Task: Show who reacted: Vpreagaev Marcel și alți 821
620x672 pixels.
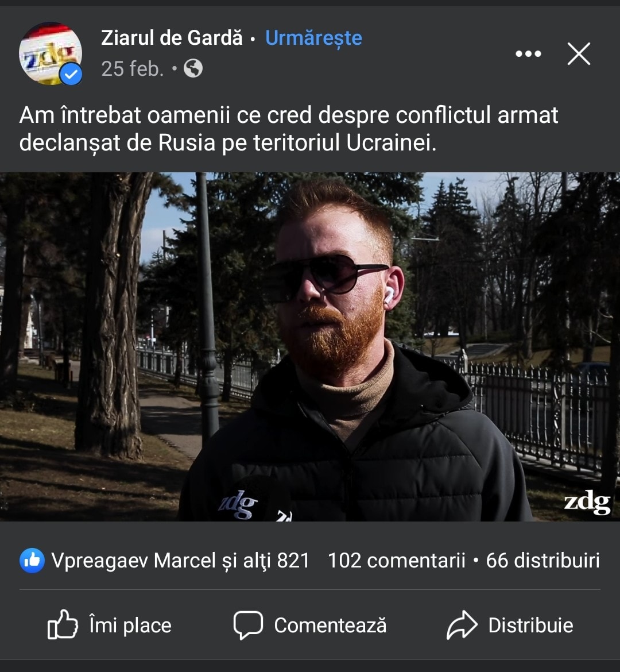Action: (180, 561)
